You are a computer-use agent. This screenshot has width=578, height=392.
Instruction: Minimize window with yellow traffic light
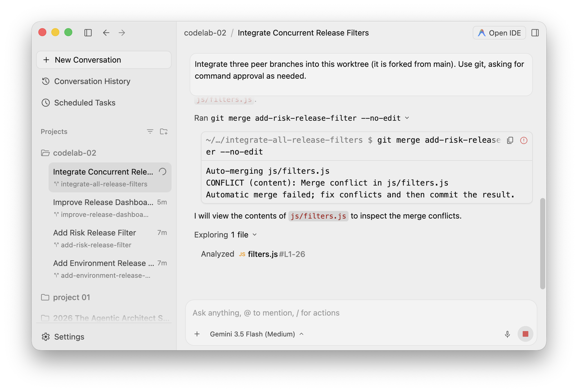(55, 32)
